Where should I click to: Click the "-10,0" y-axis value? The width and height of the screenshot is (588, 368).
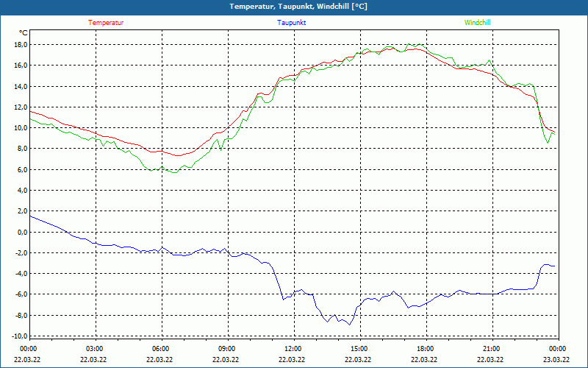[x=20, y=336]
